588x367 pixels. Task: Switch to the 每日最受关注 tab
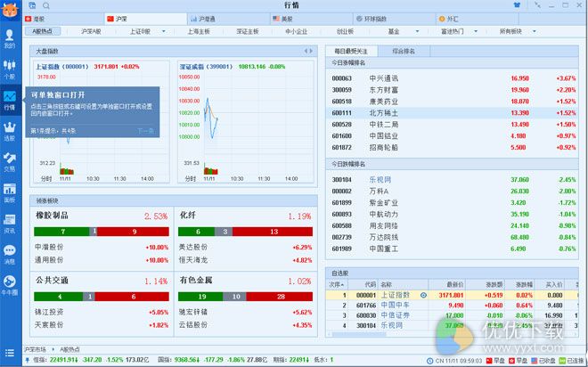(351, 51)
